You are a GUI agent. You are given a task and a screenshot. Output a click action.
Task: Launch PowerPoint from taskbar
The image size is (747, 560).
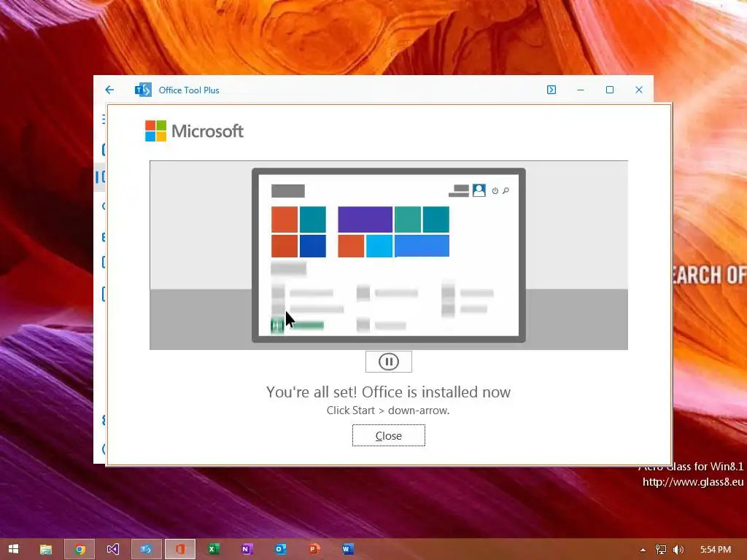pos(314,549)
